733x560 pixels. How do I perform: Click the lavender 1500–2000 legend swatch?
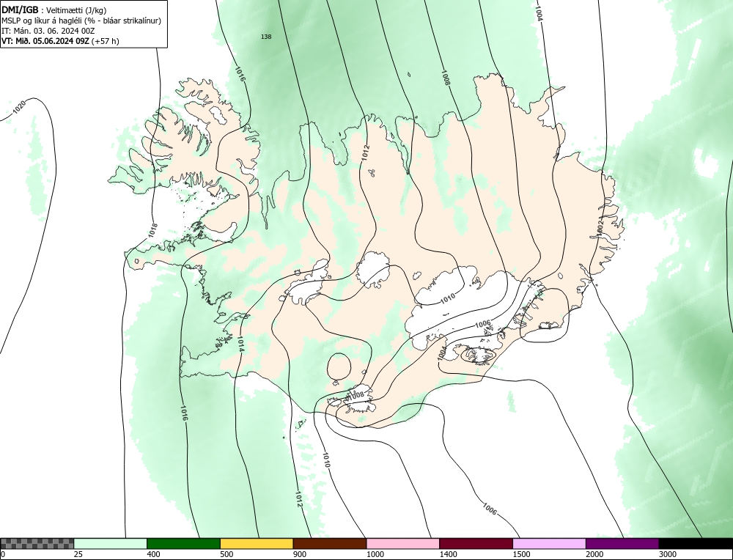[x=549, y=544]
